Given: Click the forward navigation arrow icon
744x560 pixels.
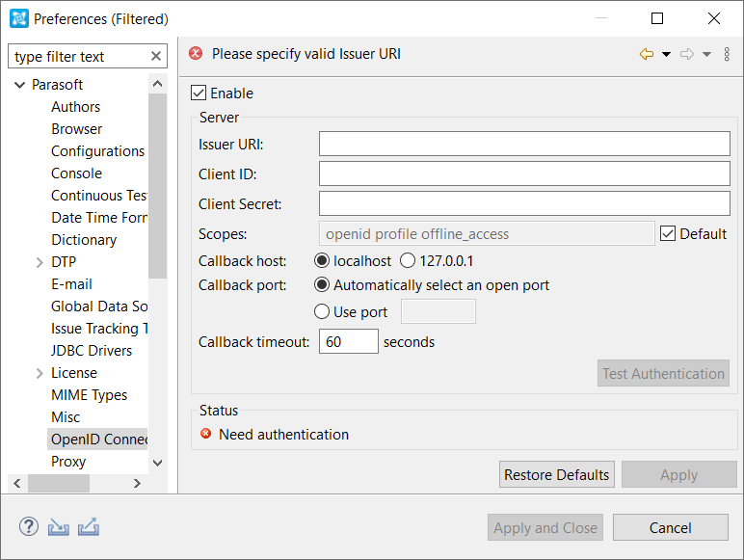Looking at the screenshot, I should click(x=686, y=54).
